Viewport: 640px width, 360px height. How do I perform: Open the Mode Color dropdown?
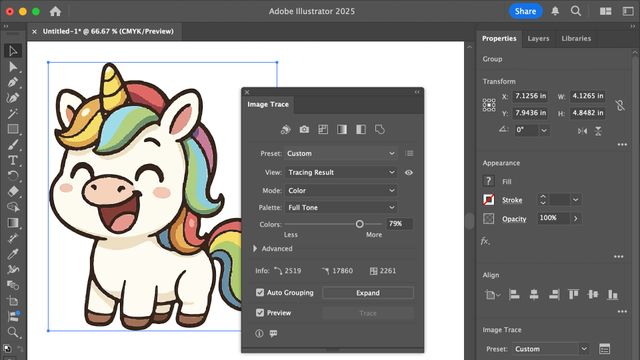[341, 191]
